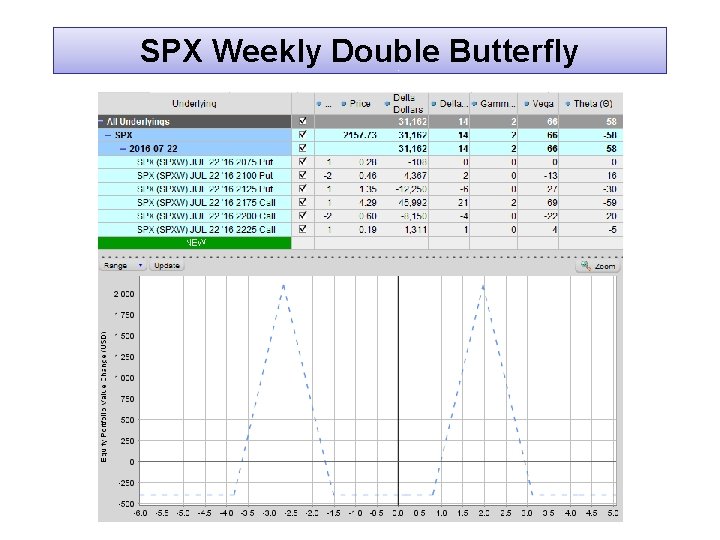Uncheck the 2100 Put row checkbox
Image resolution: width=720 pixels, height=540 pixels.
pos(303,175)
